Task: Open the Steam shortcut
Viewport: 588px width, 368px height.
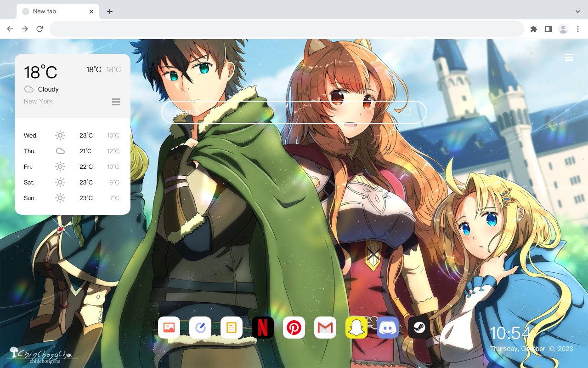Action: point(419,328)
